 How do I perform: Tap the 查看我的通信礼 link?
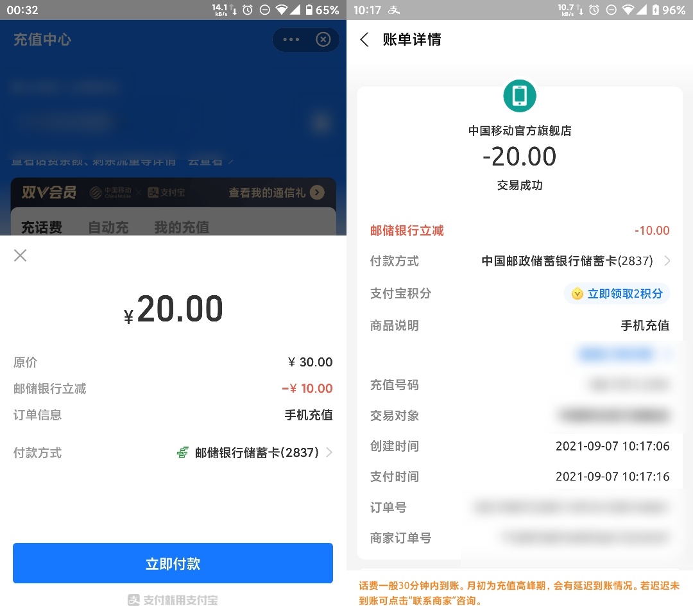point(267,193)
